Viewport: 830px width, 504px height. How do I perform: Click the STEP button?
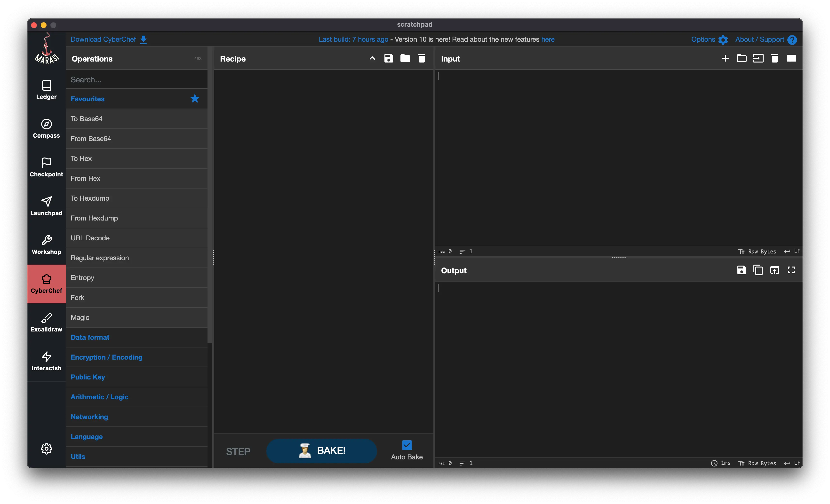click(x=238, y=451)
